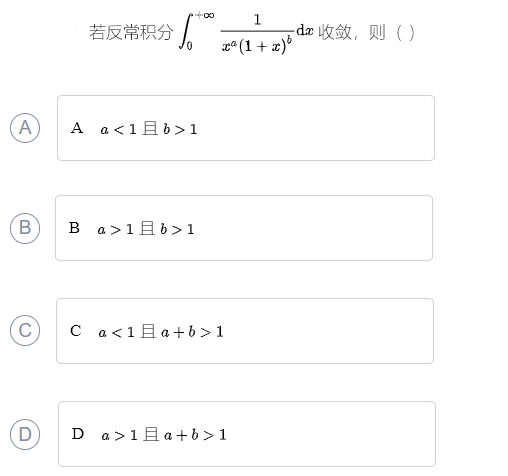Screen dimensions: 508x476
Task: Click answer box 'a<1 且 b>1'
Action: point(246,128)
